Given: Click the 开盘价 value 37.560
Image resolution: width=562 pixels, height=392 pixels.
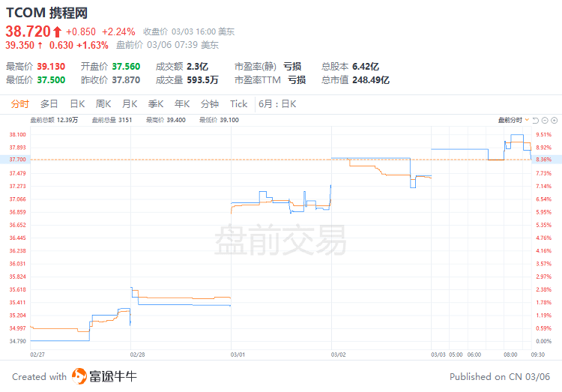Looking at the screenshot, I should pyautogui.click(x=126, y=67).
